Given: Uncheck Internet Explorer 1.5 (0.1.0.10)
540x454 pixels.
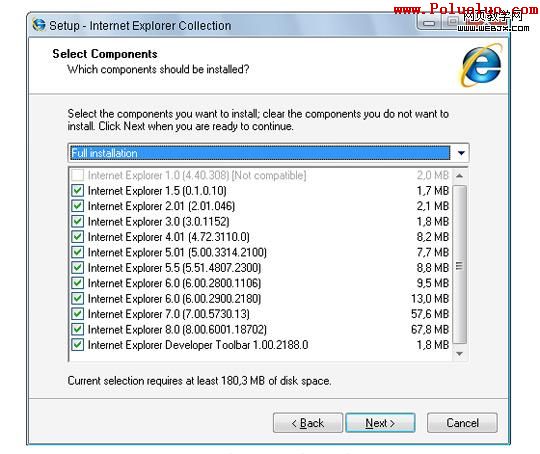Looking at the screenshot, I should (77, 190).
